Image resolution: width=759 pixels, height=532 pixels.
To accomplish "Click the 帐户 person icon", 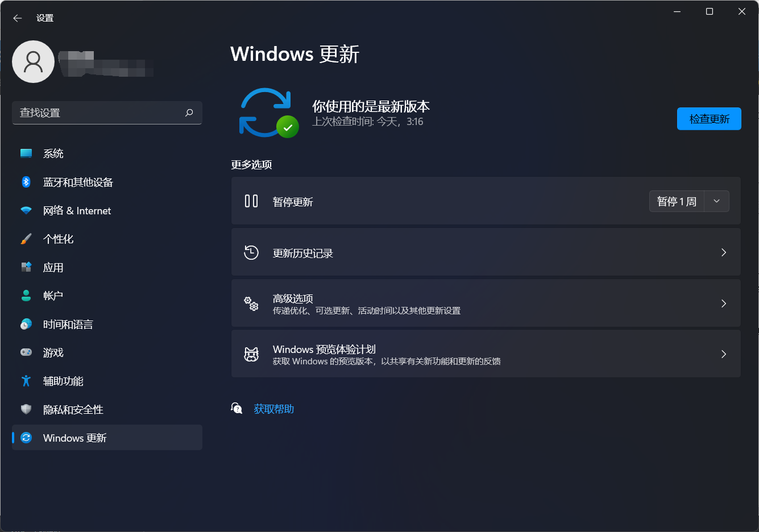I will click(26, 296).
